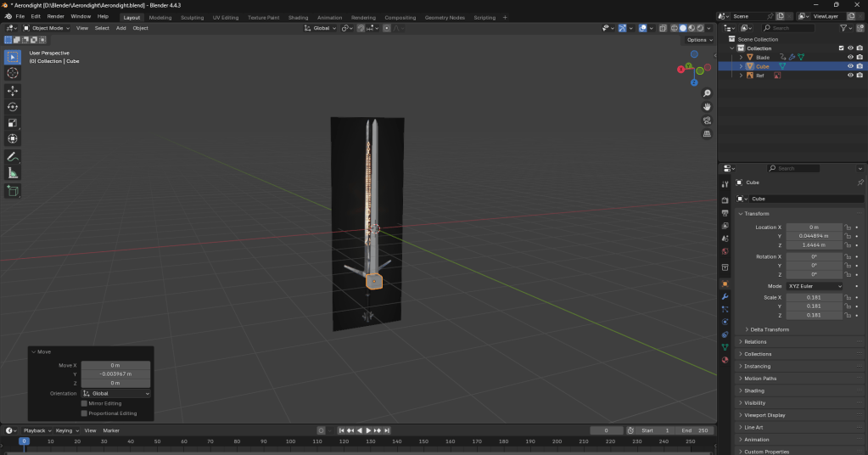Hide the Blade object with its eye icon
Screen dimensions: 868x455
[849, 57]
